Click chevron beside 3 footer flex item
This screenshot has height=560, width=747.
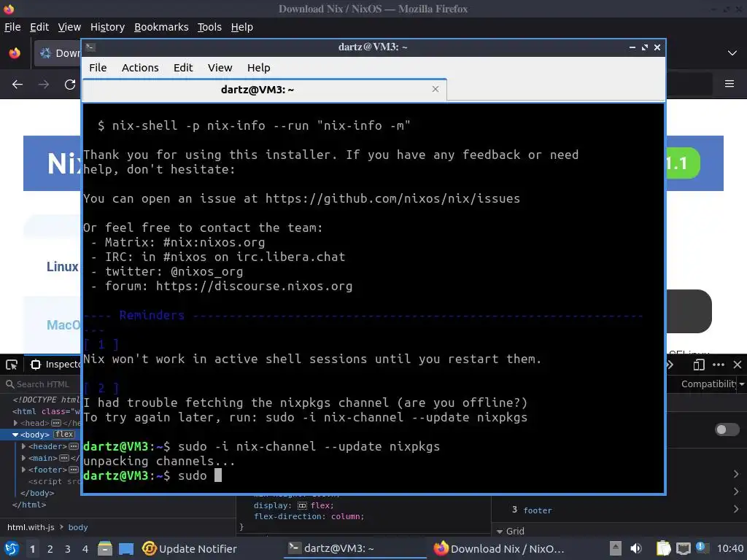736,510
